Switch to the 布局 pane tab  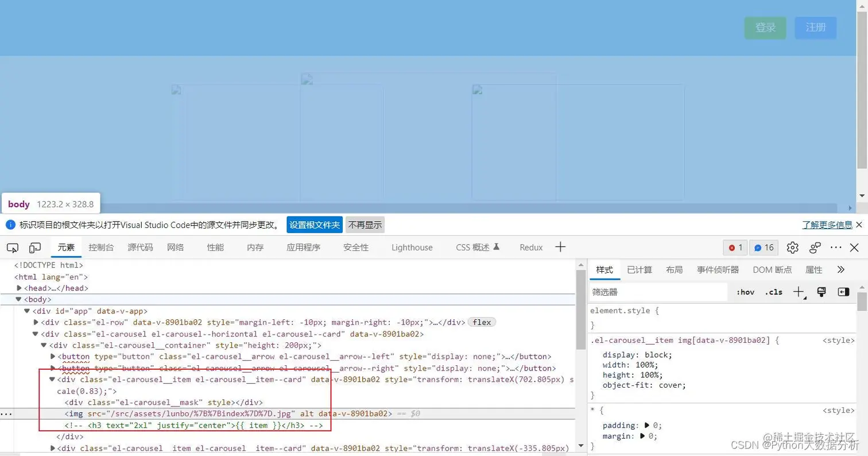tap(675, 269)
